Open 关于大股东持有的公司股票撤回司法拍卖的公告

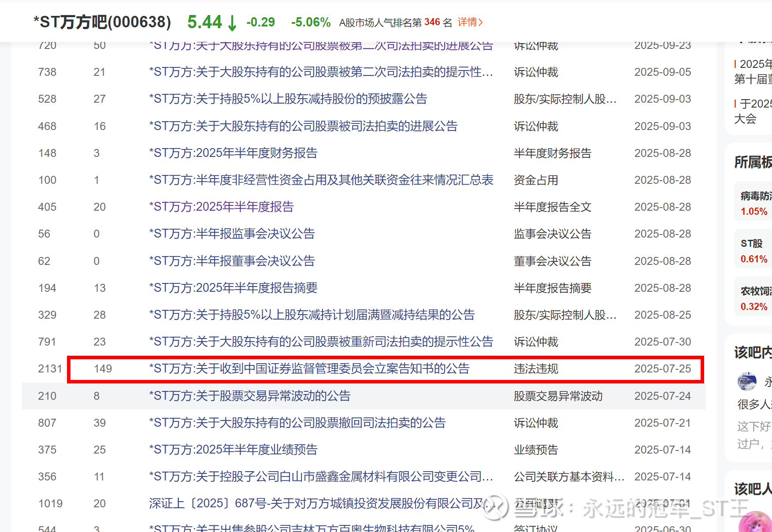tap(297, 423)
